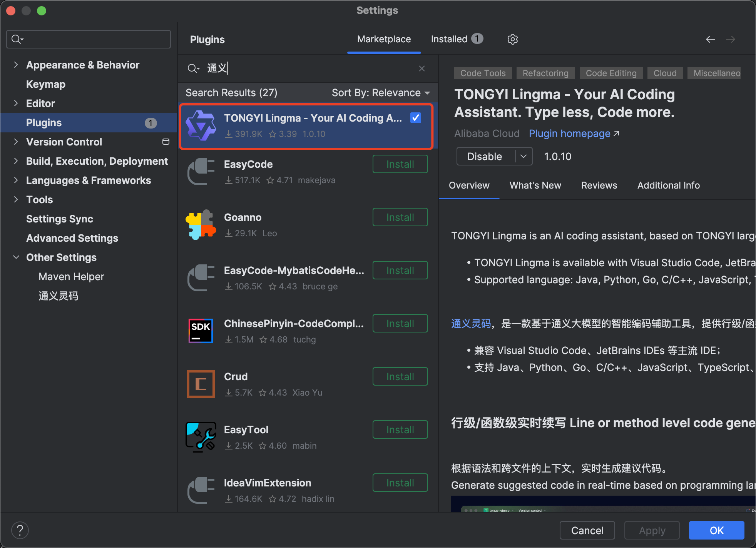Confirm settings with OK

pyautogui.click(x=716, y=530)
